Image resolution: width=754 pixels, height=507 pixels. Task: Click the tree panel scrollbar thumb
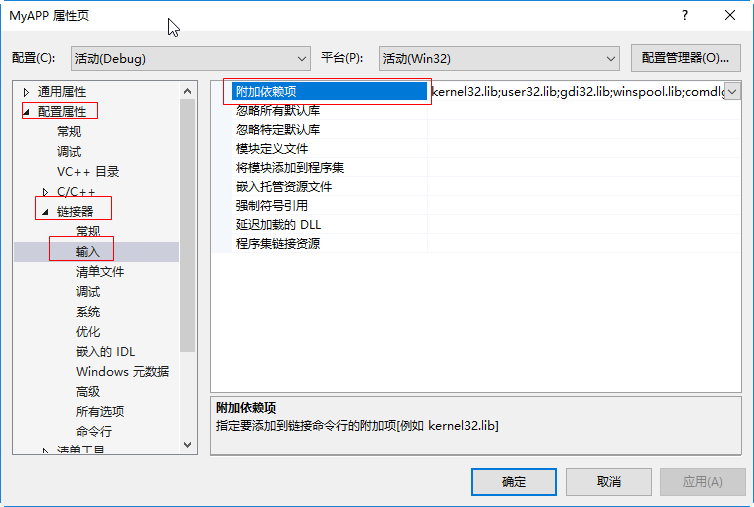188,226
